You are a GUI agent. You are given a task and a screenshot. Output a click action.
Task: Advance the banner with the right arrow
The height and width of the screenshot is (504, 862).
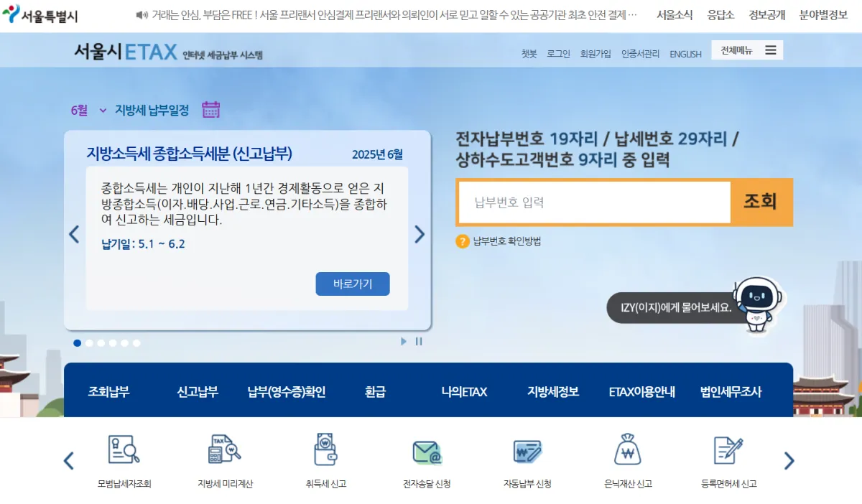[x=420, y=234]
